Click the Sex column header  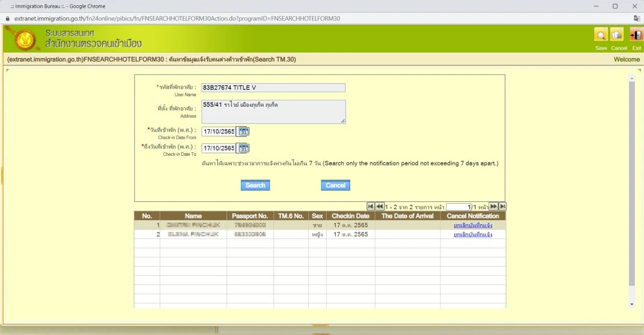(317, 216)
